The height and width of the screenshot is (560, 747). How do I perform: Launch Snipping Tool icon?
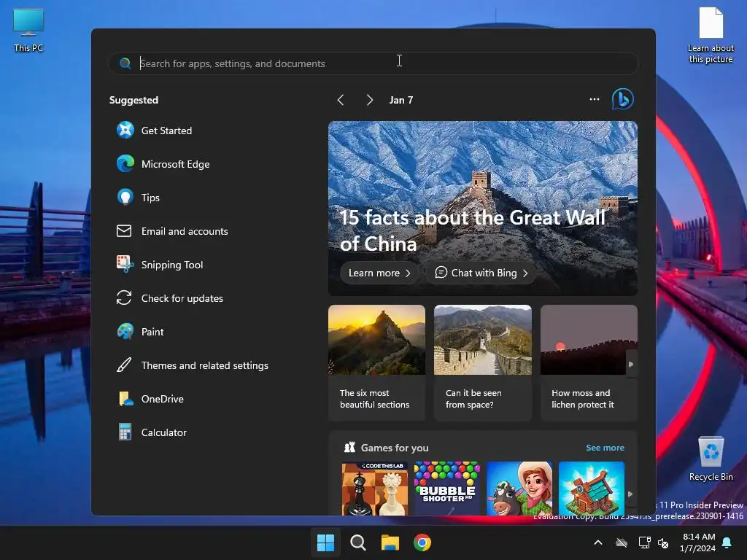click(x=125, y=264)
